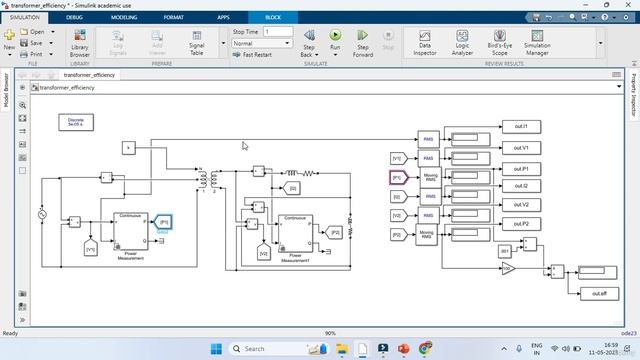Viewport: 640px width, 360px height.
Task: Open the Data Inspector
Action: point(424,43)
